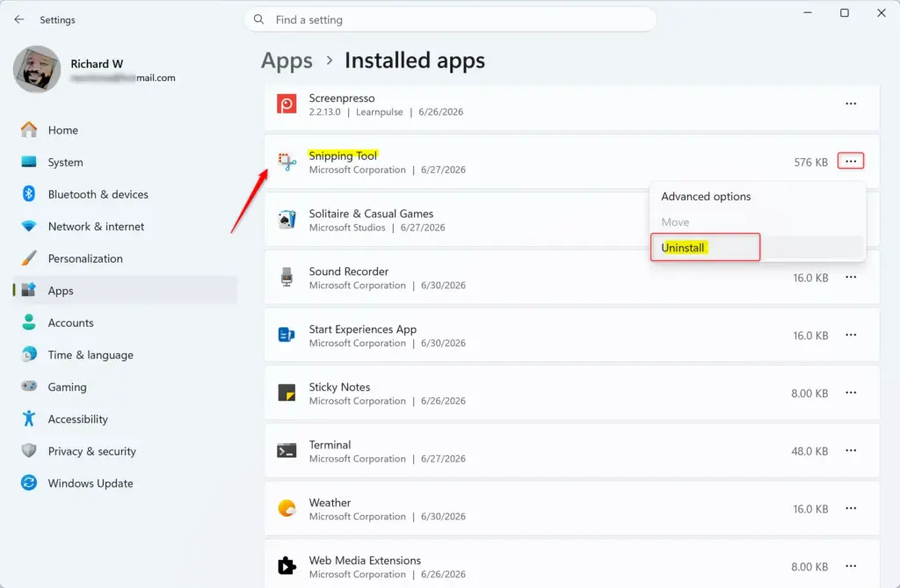Click Richard W profile picture
The width and height of the screenshot is (900, 588).
37,69
